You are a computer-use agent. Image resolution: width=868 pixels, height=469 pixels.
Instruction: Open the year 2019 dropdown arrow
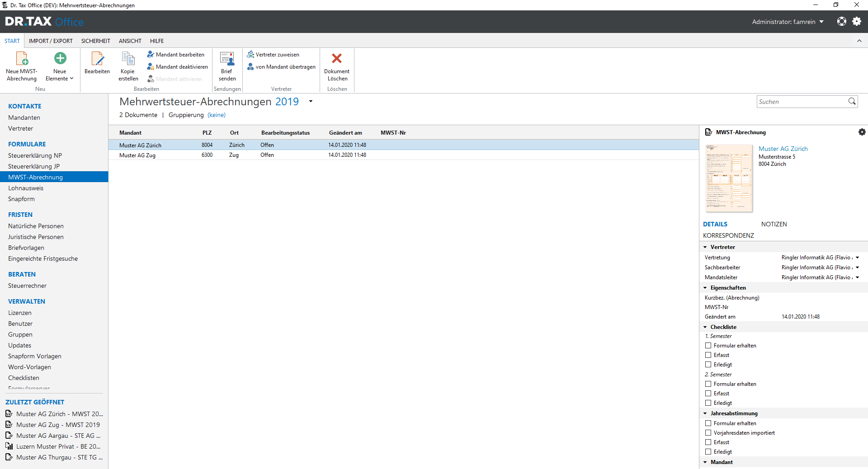[x=311, y=101]
